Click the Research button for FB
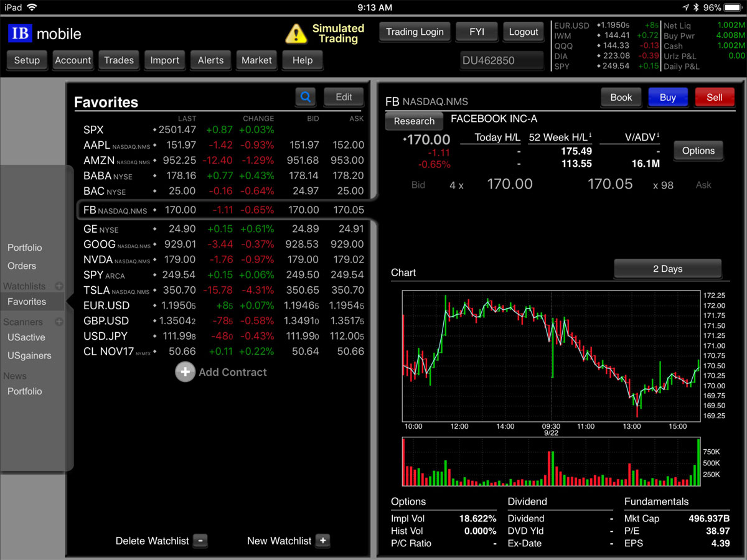This screenshot has height=560, width=747. coord(414,121)
